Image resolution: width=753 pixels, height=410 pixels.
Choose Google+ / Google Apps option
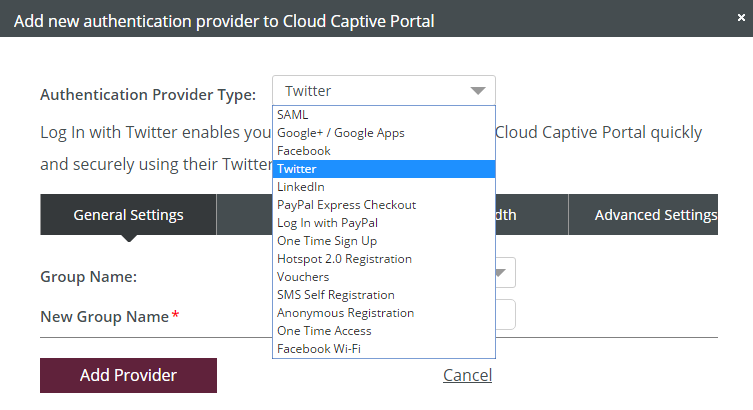pos(384,133)
